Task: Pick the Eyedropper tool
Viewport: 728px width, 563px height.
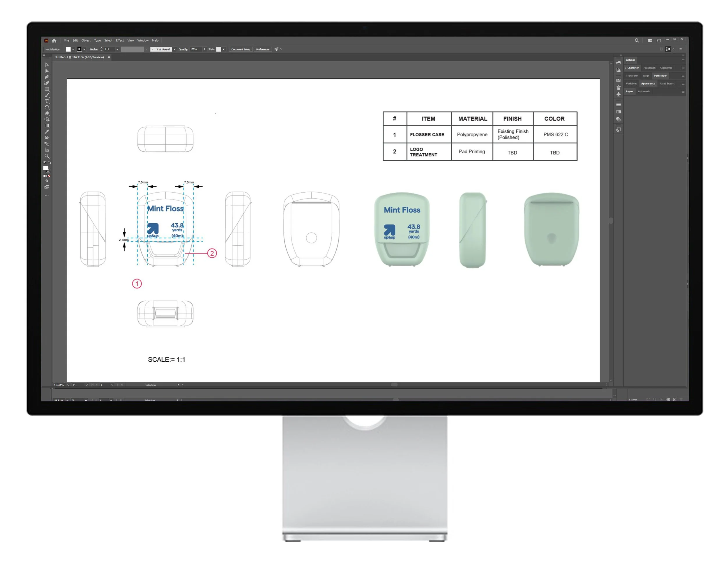Action: point(47,132)
